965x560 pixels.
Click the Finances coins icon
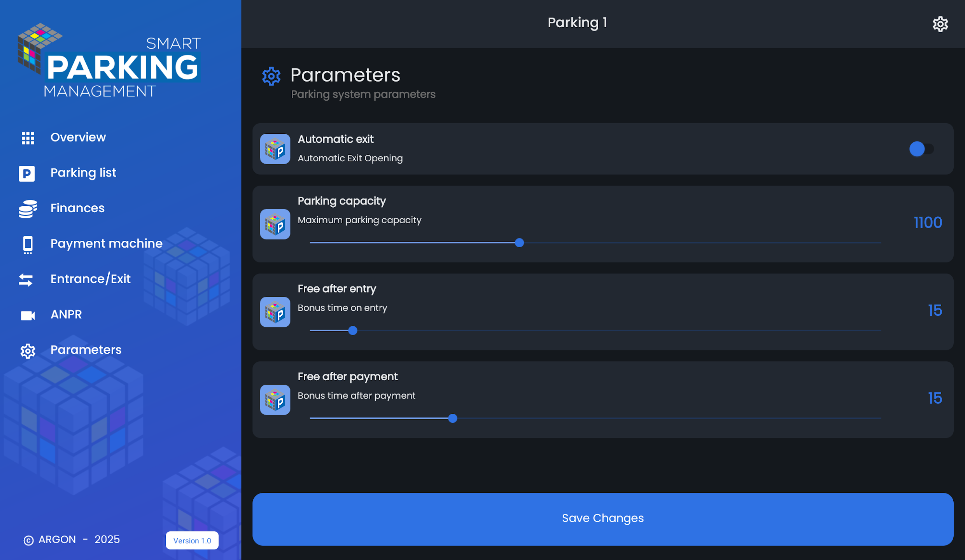tap(28, 209)
